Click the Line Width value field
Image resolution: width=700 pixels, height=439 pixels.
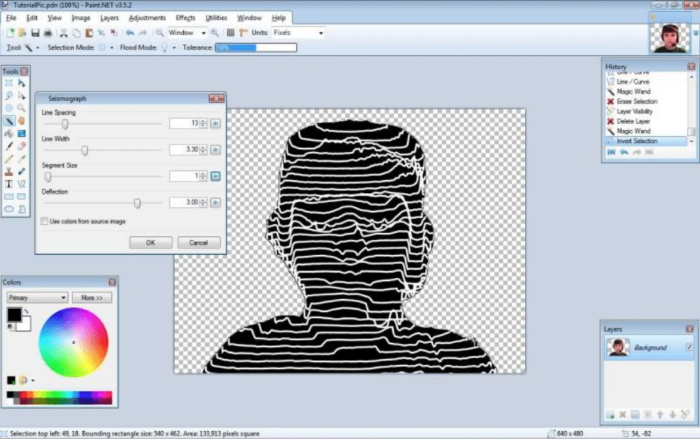[184, 150]
